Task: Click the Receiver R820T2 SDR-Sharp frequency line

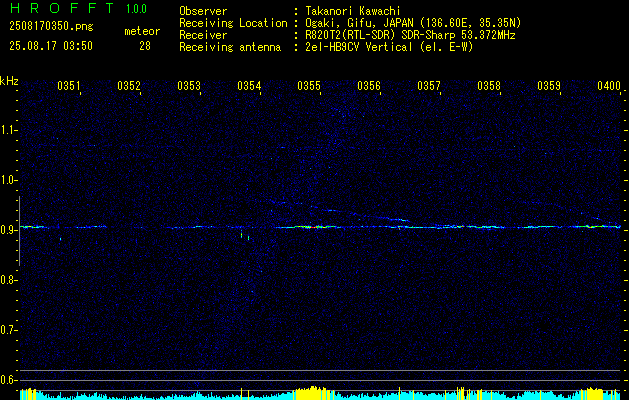Action: pyautogui.click(x=410, y=35)
